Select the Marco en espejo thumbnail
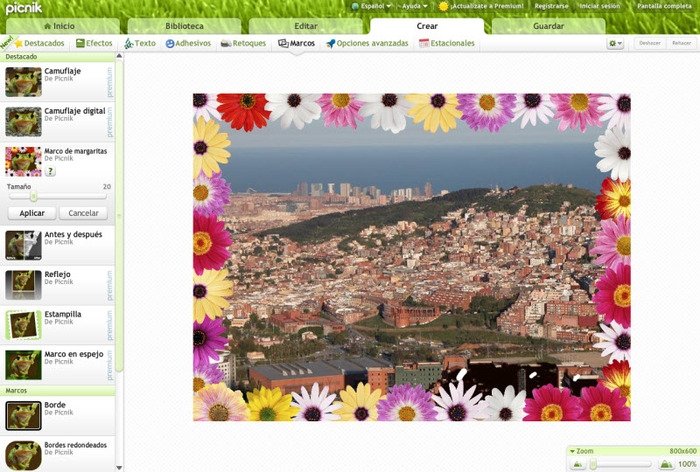Image resolution: width=700 pixels, height=472 pixels. pyautogui.click(x=23, y=365)
